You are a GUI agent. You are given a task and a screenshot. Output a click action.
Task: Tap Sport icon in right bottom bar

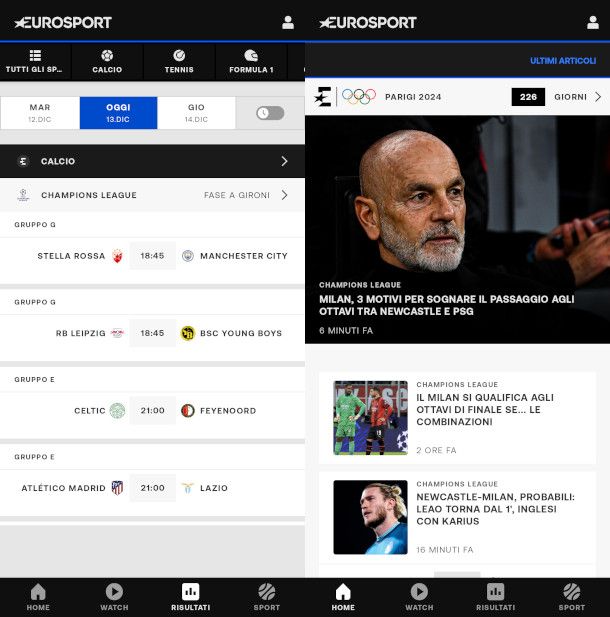point(571,592)
